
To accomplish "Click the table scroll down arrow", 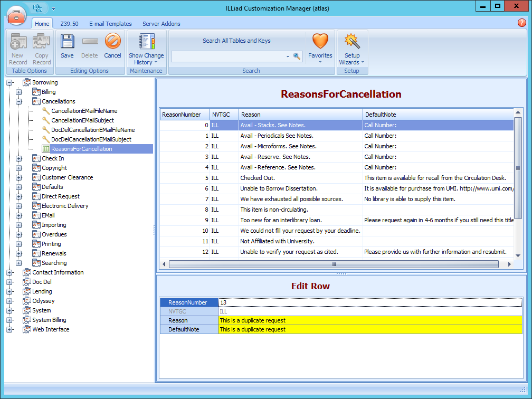I will 518,256.
